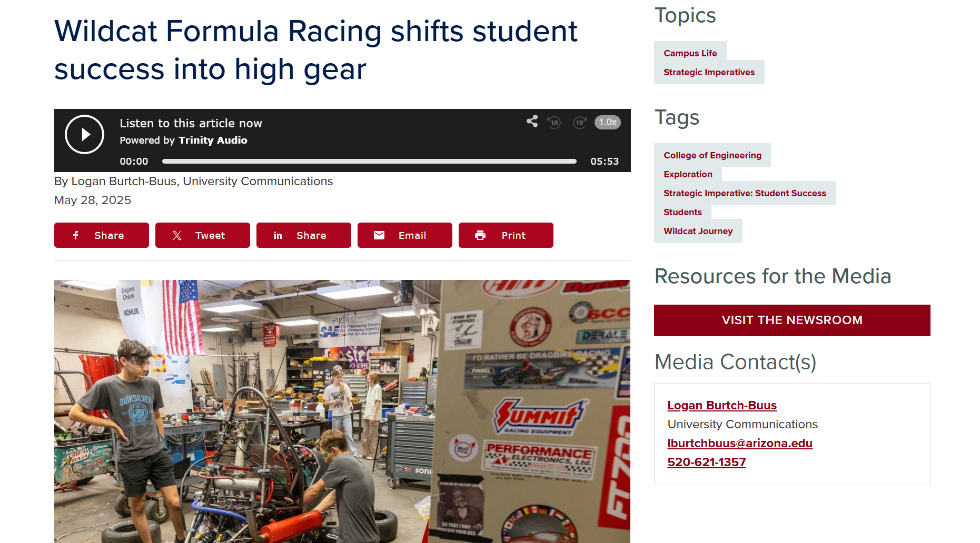Open the Wildcat Journey tag

698,231
